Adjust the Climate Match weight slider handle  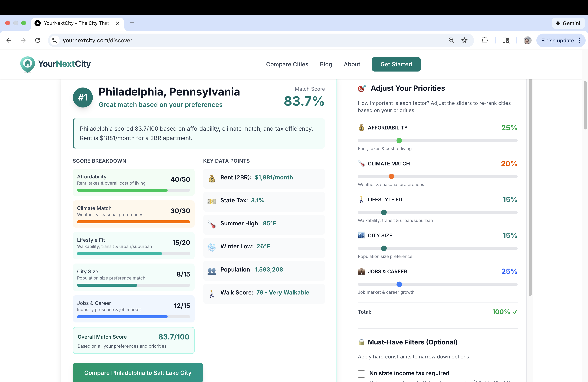pyautogui.click(x=391, y=176)
